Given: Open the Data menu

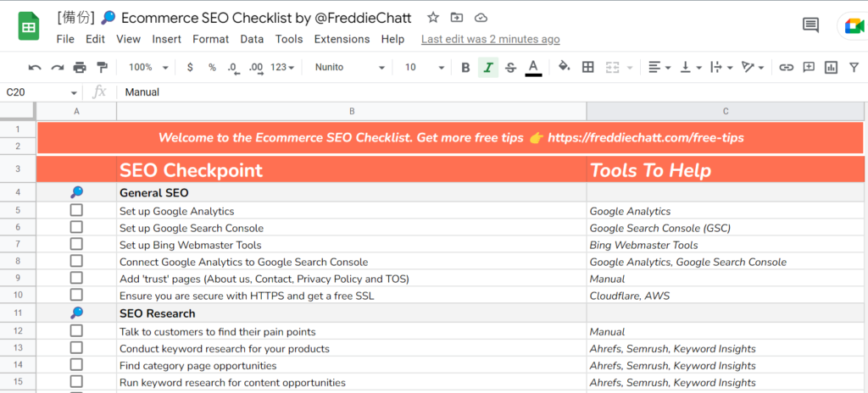Looking at the screenshot, I should coord(252,39).
